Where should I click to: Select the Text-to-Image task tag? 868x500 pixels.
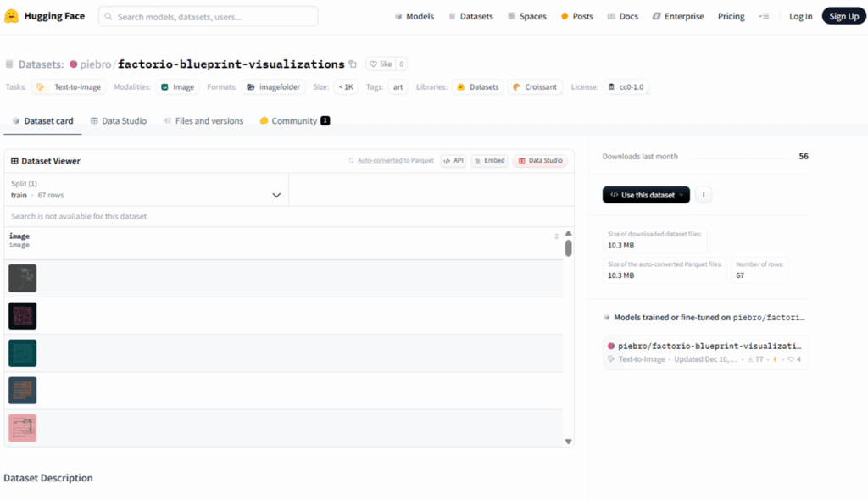69,87
